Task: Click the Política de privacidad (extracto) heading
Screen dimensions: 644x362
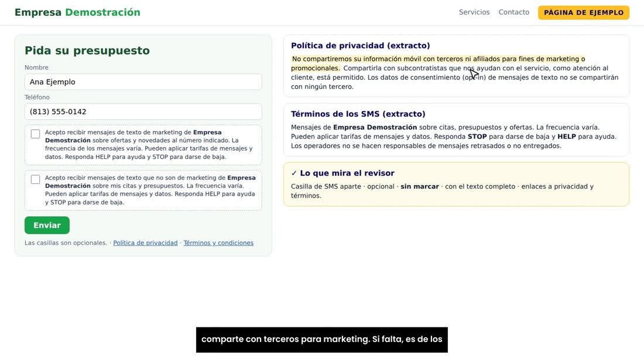Action: coord(360,46)
